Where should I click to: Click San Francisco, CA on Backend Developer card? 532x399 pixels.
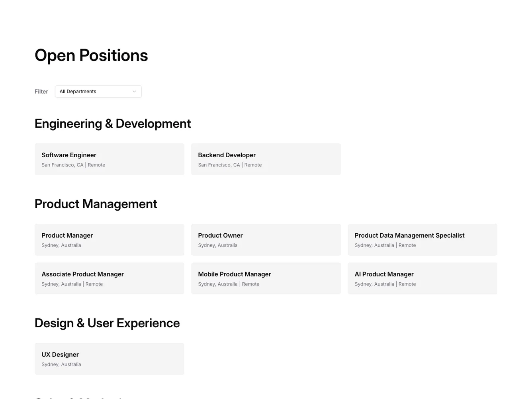[219, 164]
